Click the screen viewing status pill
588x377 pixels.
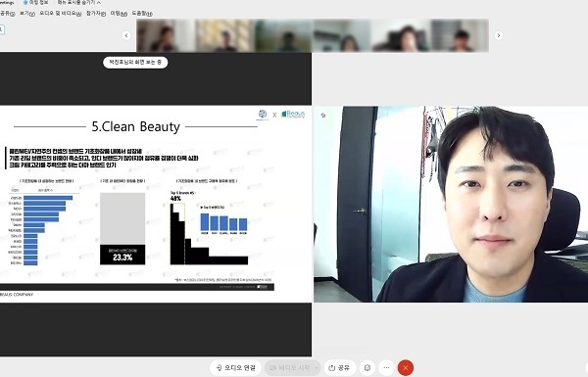click(135, 63)
